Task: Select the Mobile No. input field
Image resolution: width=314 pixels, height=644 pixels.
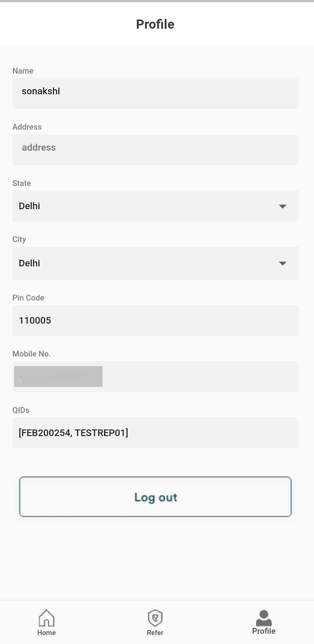Action: (200, 377)
